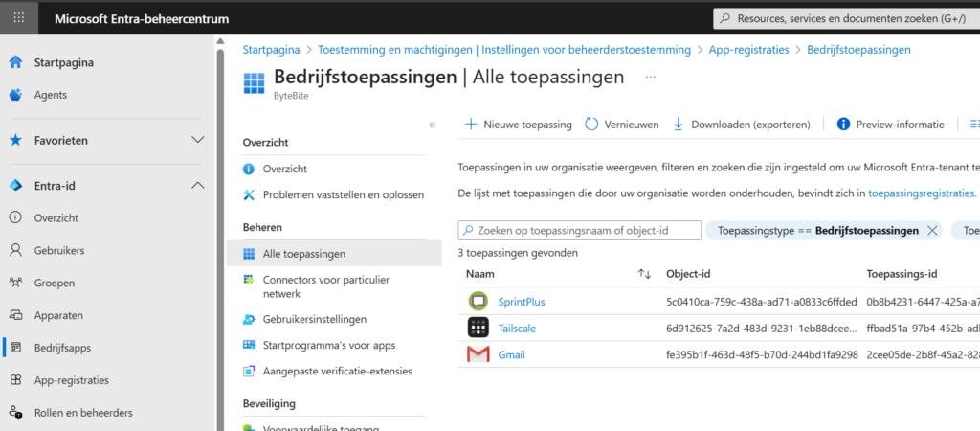Focus the global resources search box
980x431 pixels.
(847, 18)
